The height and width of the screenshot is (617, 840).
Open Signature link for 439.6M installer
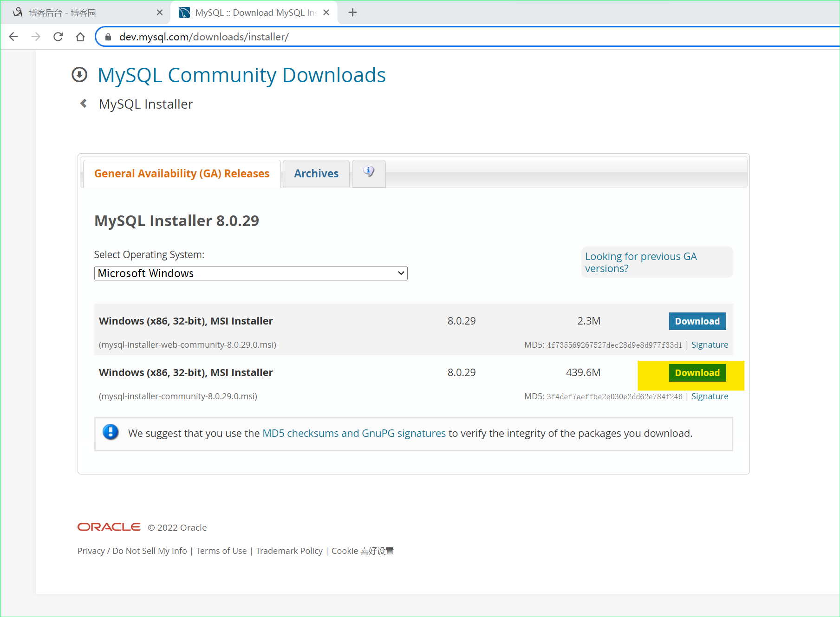[710, 396]
